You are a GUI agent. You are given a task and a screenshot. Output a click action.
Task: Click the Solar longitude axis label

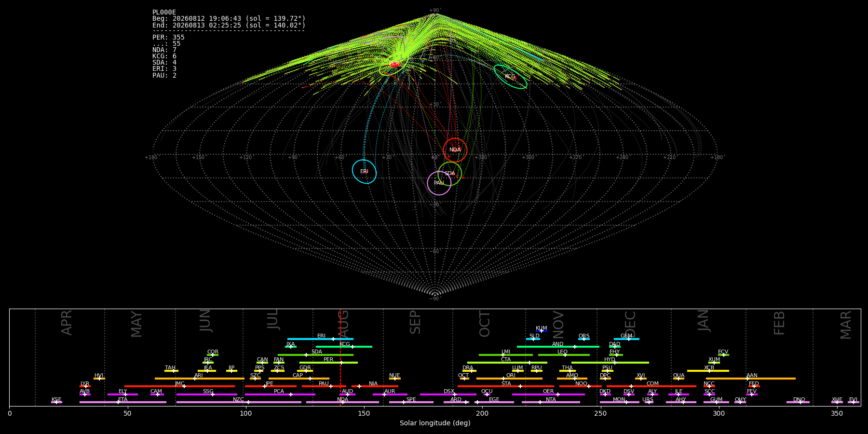(x=435, y=423)
